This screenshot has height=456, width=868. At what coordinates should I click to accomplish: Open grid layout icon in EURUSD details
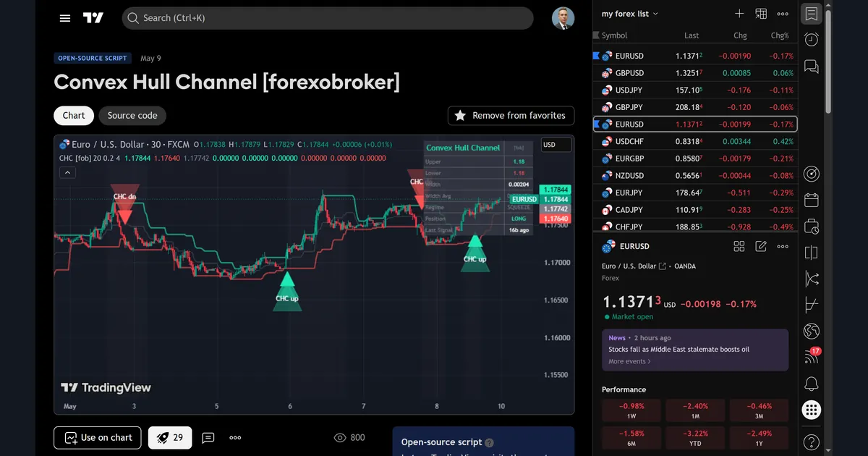[739, 246]
